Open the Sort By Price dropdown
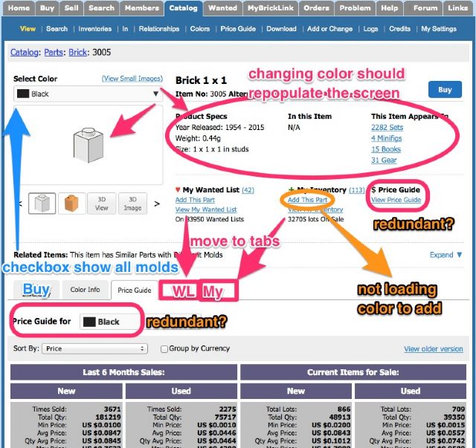 click(95, 348)
